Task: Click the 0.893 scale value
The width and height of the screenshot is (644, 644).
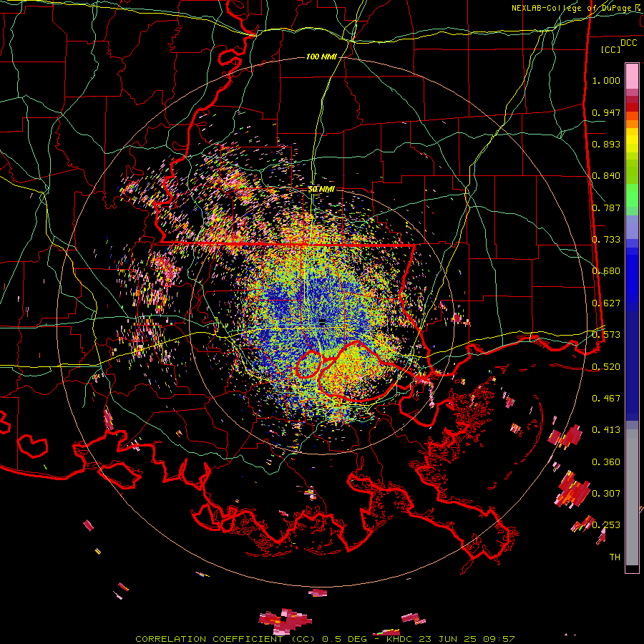Action: (606, 144)
